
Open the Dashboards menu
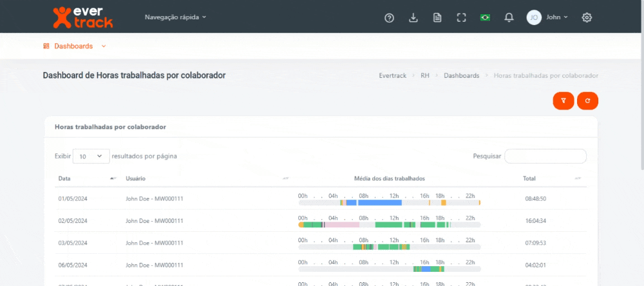pyautogui.click(x=74, y=46)
